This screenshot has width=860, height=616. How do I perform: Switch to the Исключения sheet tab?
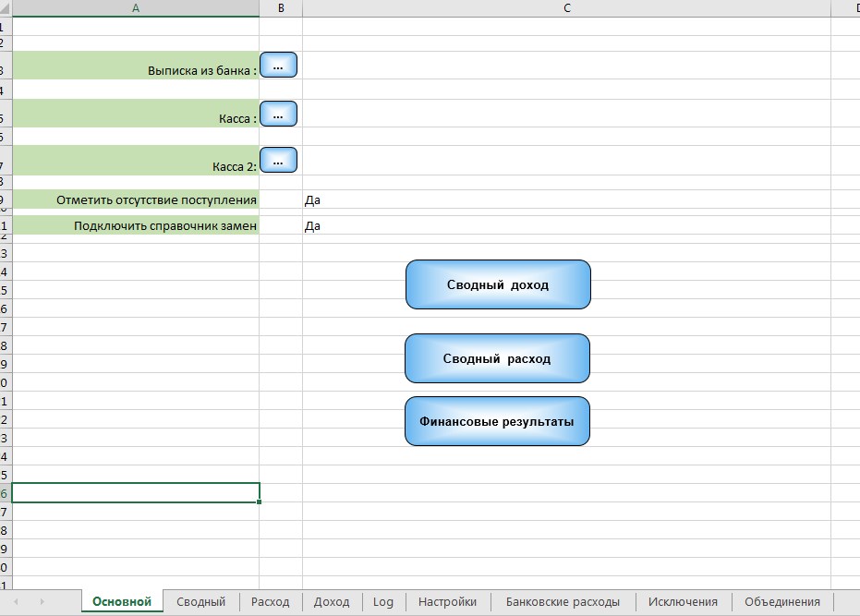(683, 602)
